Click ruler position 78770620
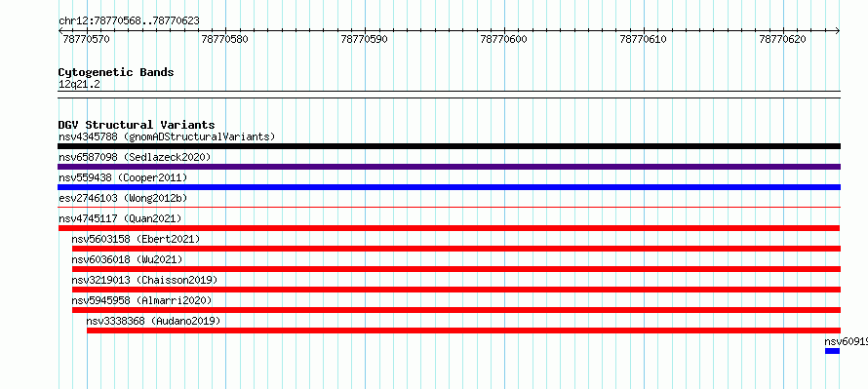Viewport: 868px width, 389px height. [x=783, y=39]
